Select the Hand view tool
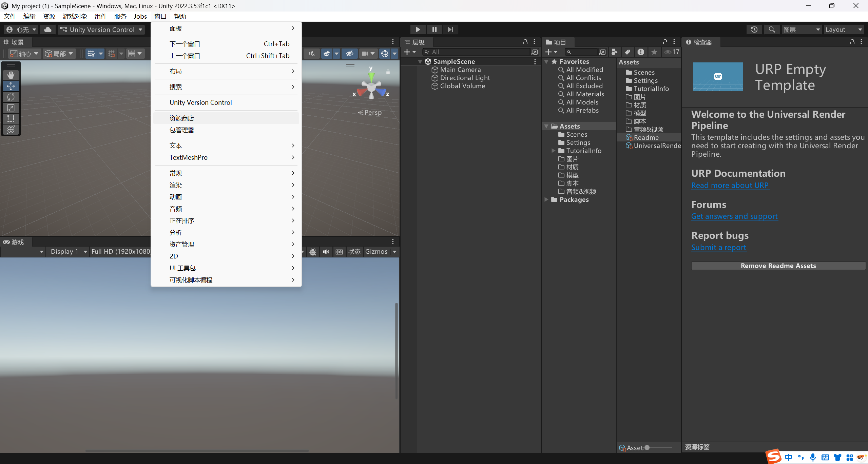 tap(11, 75)
